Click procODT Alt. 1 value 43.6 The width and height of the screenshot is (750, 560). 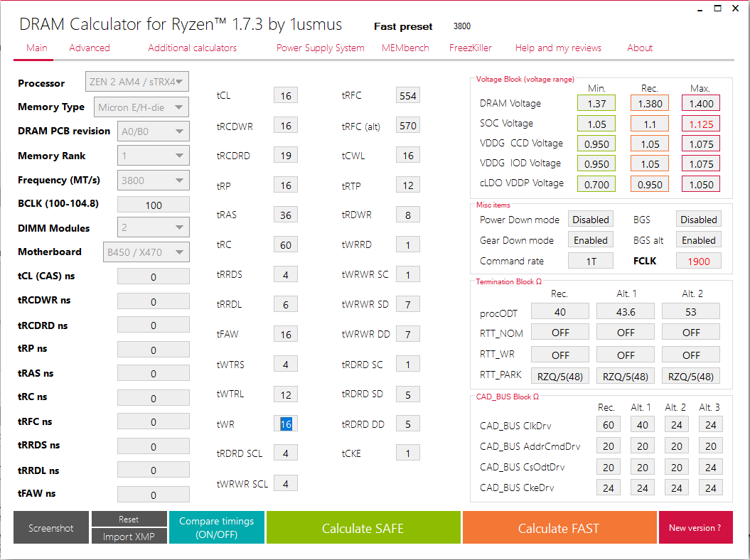click(626, 312)
